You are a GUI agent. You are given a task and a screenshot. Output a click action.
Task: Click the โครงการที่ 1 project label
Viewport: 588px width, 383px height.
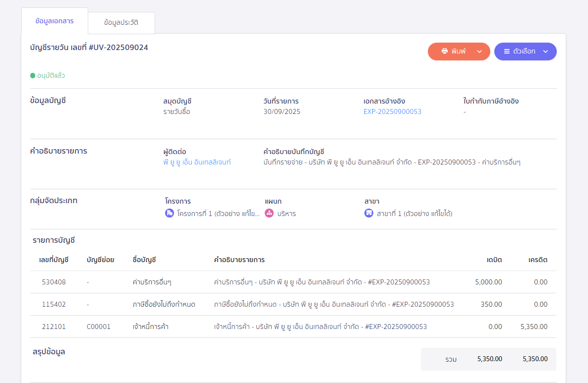tap(218, 214)
